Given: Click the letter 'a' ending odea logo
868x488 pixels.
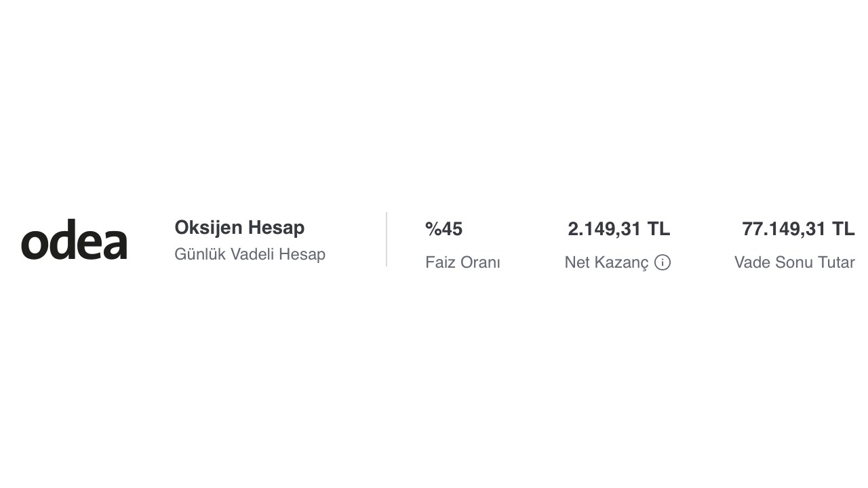Looking at the screenshot, I should 115,244.
